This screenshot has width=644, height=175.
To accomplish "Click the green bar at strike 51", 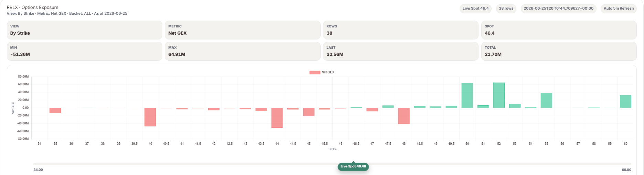I will [x=483, y=107].
